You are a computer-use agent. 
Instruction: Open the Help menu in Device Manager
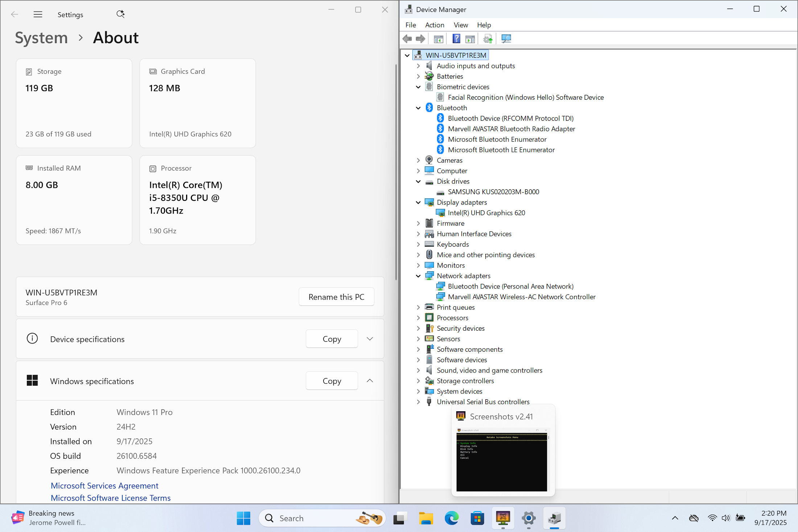(484, 25)
